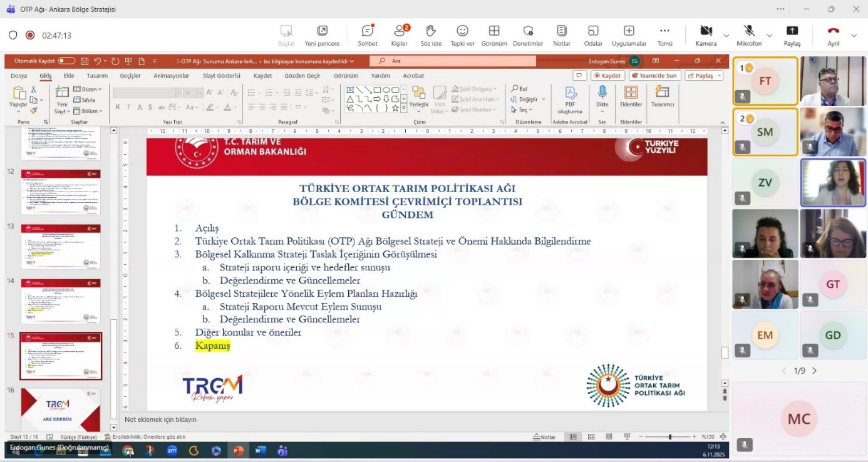Image resolution: width=868 pixels, height=462 pixels.
Task: Click the Paylaş share screen icon
Action: (792, 31)
